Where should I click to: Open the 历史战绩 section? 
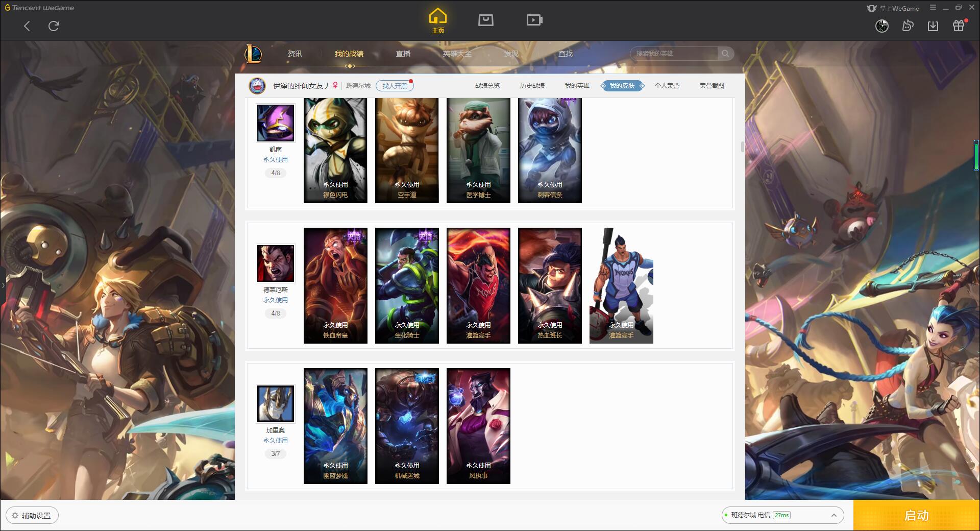(532, 86)
